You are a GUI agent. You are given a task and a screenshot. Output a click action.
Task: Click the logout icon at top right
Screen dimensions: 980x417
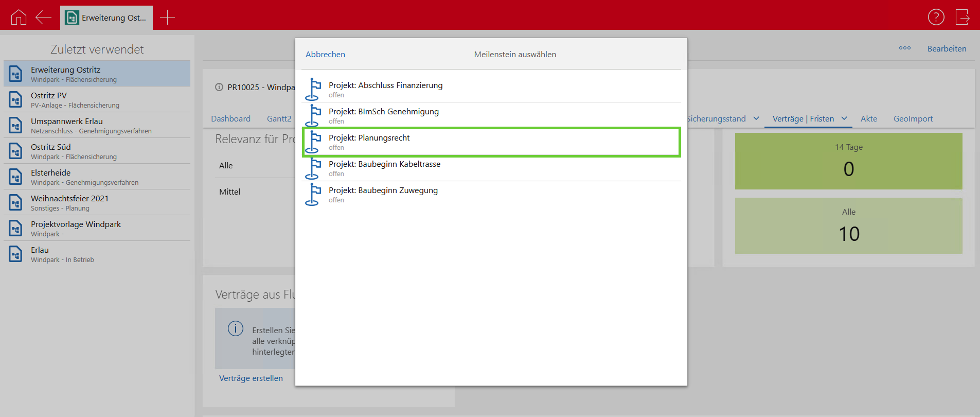(962, 17)
